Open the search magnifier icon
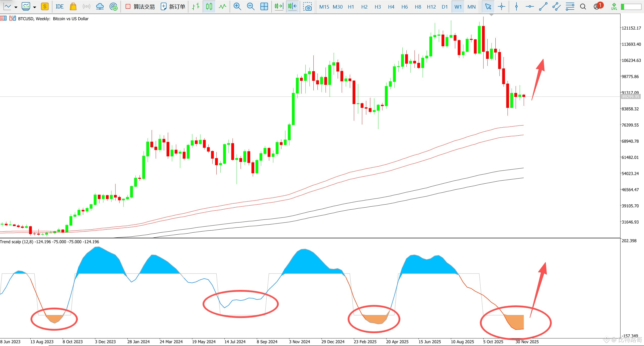644x346 pixels. 583,7
